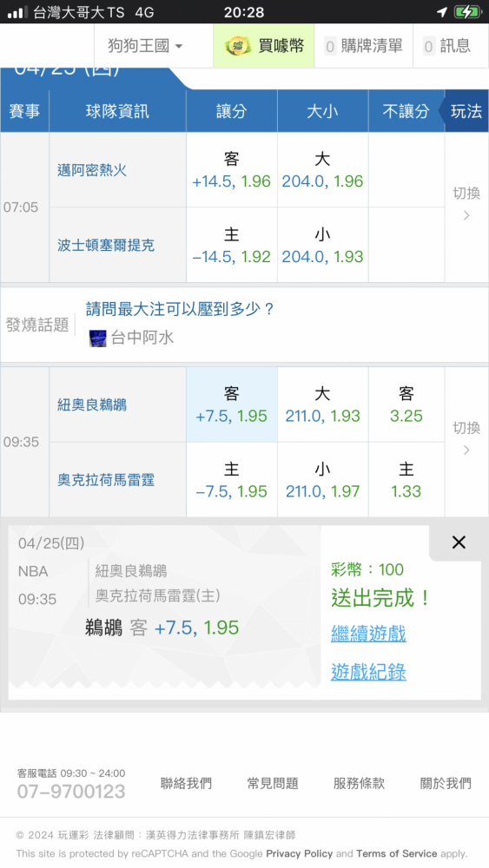Screen dimensions: 489x868
Task: Close the bet confirmation slip
Action: [459, 542]
